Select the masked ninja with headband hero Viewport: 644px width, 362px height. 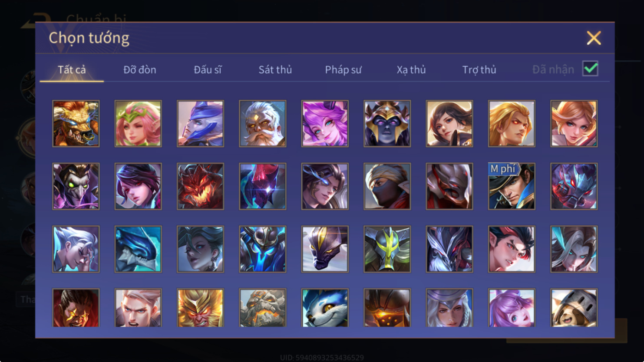coord(387,187)
